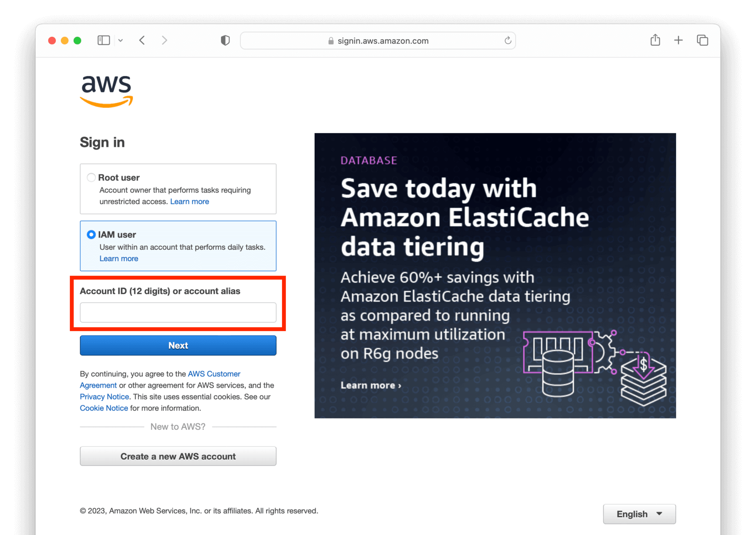Screen dimensions: 756x535
Task: Open a new browser tab with the plus icon
Action: coord(679,40)
